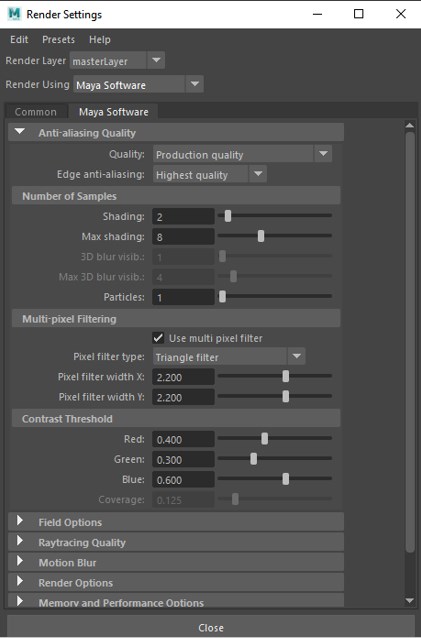
Task: Open the Presets menu
Action: (59, 39)
